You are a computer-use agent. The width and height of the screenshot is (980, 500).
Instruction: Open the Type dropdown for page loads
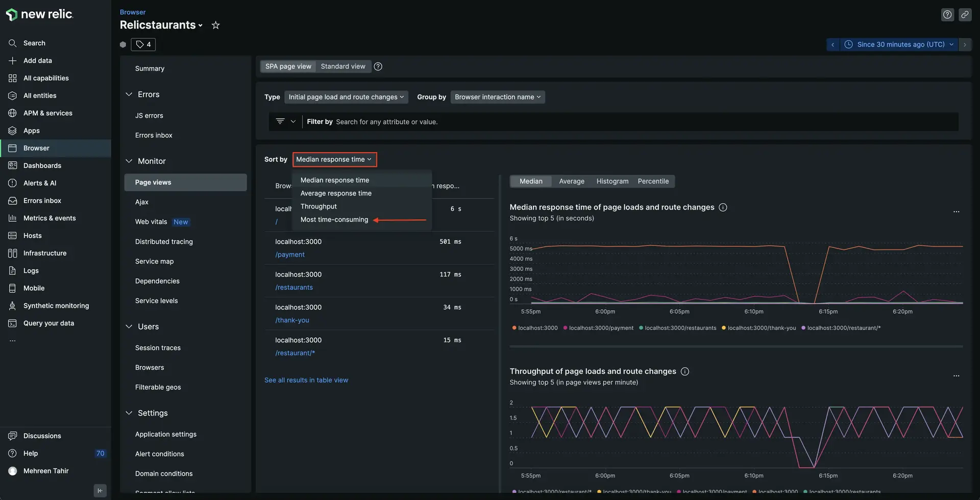[x=346, y=97]
